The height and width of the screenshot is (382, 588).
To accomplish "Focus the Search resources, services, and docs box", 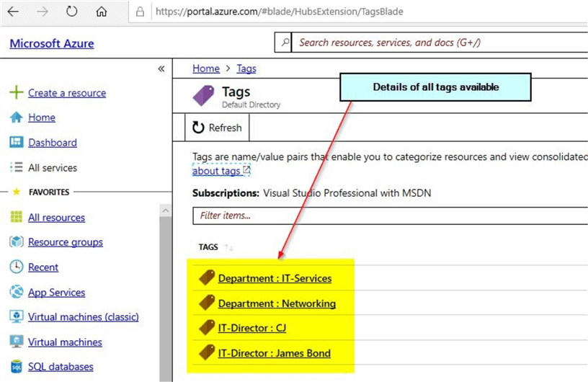I will (440, 43).
